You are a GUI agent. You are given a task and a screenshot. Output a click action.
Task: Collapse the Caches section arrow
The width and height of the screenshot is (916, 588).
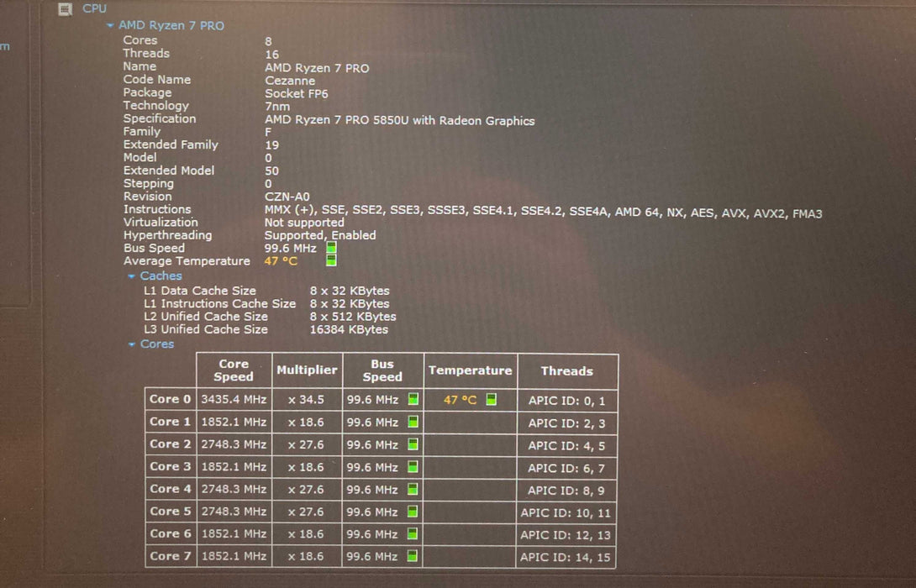pos(131,276)
